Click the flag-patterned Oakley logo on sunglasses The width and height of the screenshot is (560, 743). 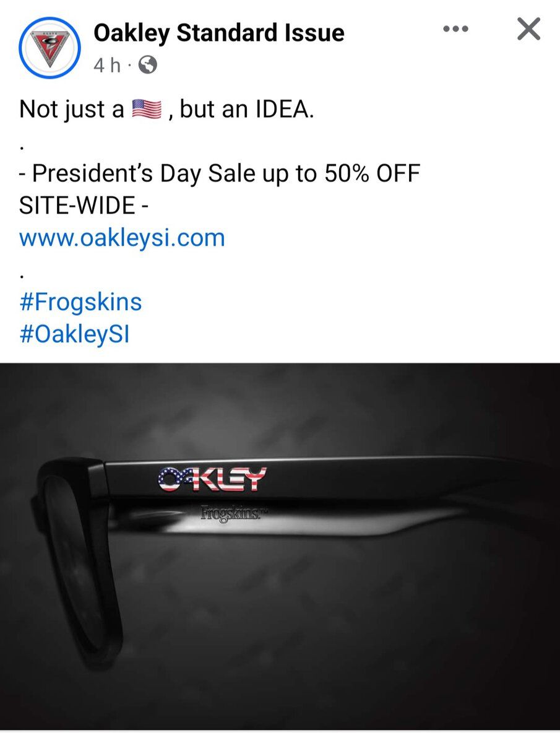click(x=212, y=479)
